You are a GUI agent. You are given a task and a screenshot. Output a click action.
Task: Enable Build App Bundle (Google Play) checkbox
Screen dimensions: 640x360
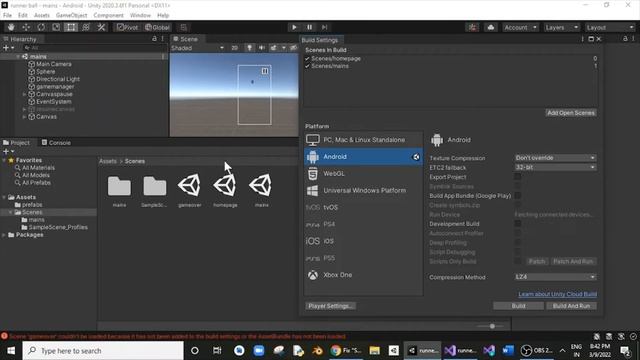(x=518, y=196)
